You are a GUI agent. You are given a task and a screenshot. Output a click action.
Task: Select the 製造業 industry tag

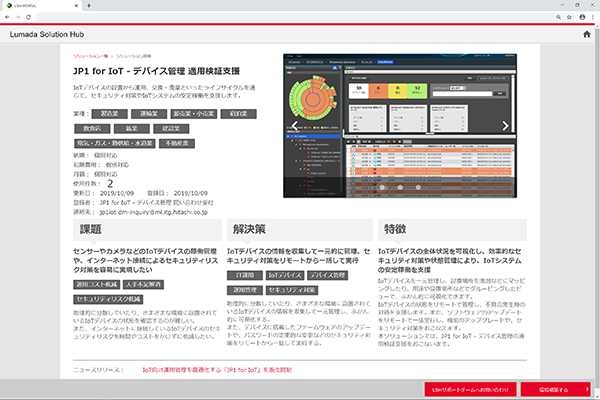coord(109,114)
